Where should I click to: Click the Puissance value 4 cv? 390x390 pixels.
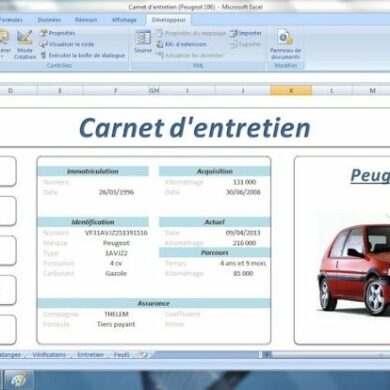116,263
